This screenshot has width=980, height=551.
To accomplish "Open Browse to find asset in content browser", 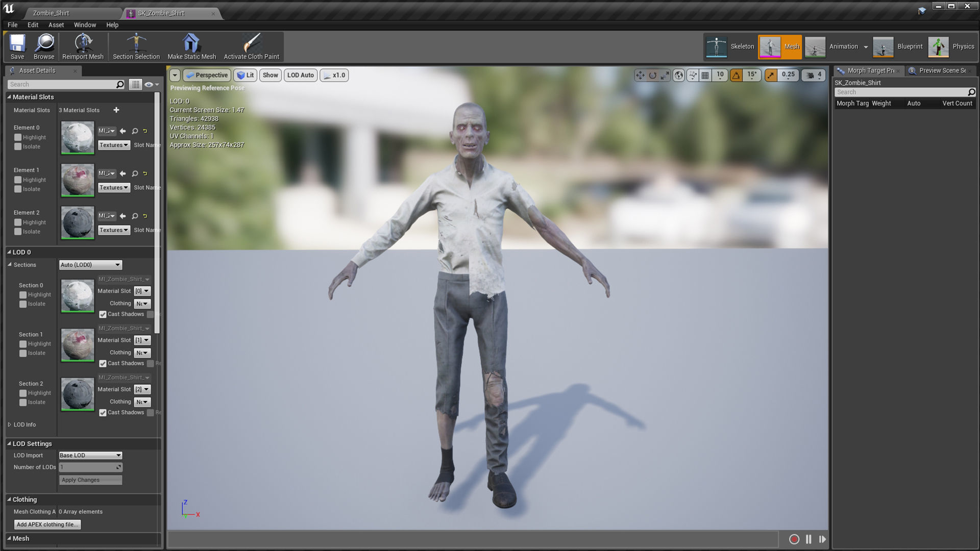I will coord(44,46).
